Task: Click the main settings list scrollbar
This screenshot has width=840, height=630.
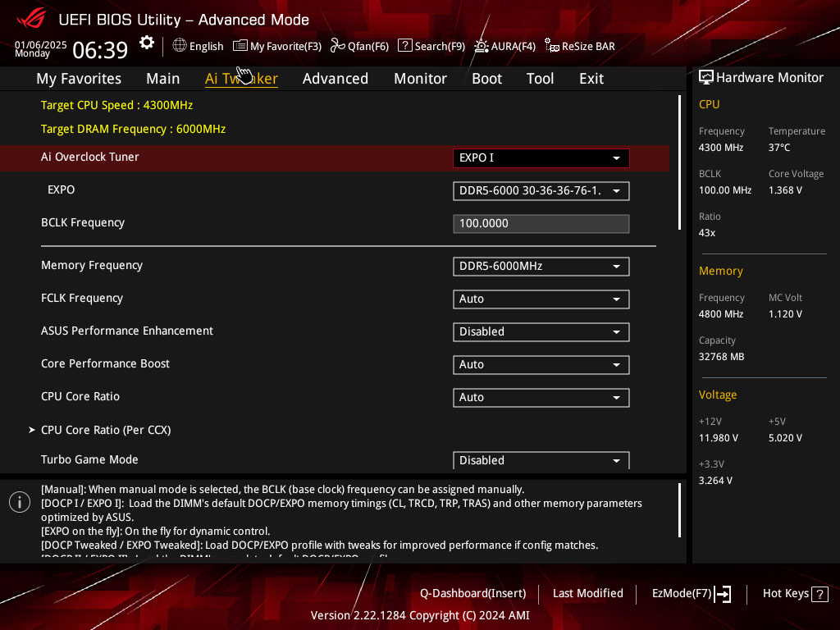Action: click(x=679, y=162)
